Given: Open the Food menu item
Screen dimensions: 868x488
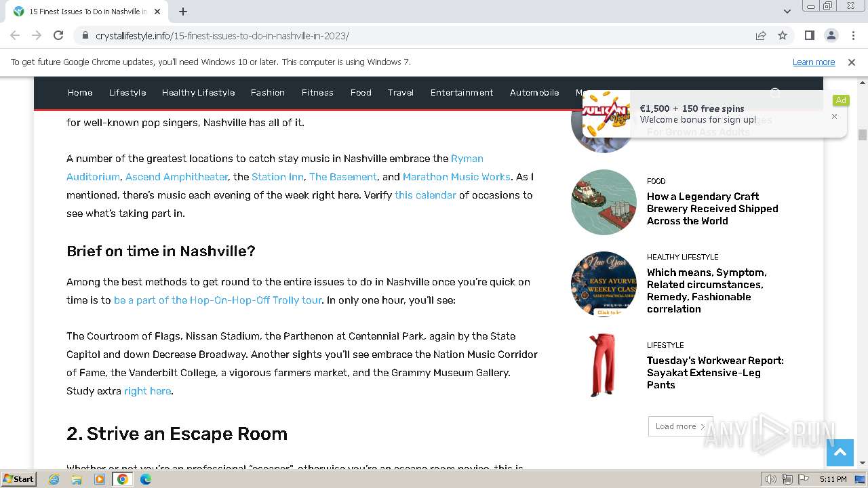Looking at the screenshot, I should pyautogui.click(x=361, y=93).
